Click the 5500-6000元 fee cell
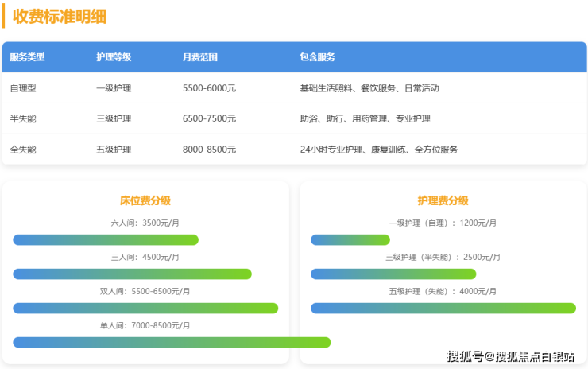The height and width of the screenshot is (369, 588). pyautogui.click(x=209, y=88)
